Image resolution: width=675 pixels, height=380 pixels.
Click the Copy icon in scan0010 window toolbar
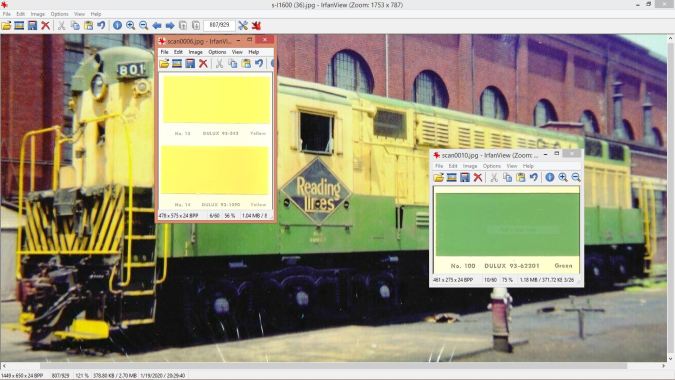507,177
